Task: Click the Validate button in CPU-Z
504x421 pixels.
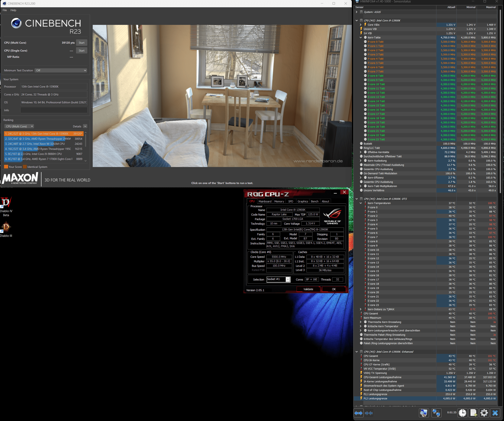Action: [308, 289]
